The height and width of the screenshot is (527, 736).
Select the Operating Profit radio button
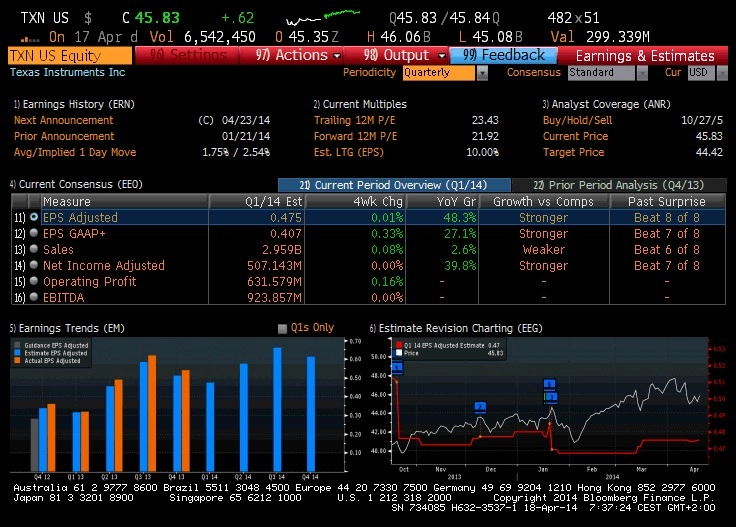click(34, 281)
